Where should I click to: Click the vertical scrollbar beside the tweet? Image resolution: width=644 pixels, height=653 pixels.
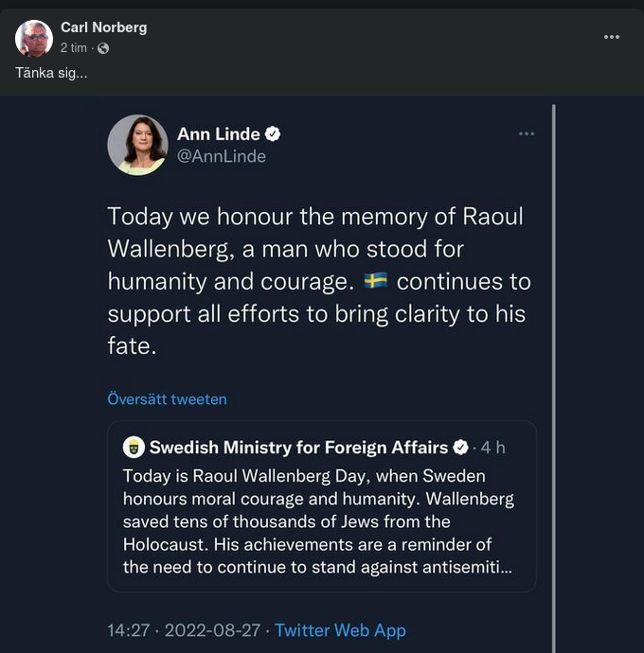(x=553, y=379)
